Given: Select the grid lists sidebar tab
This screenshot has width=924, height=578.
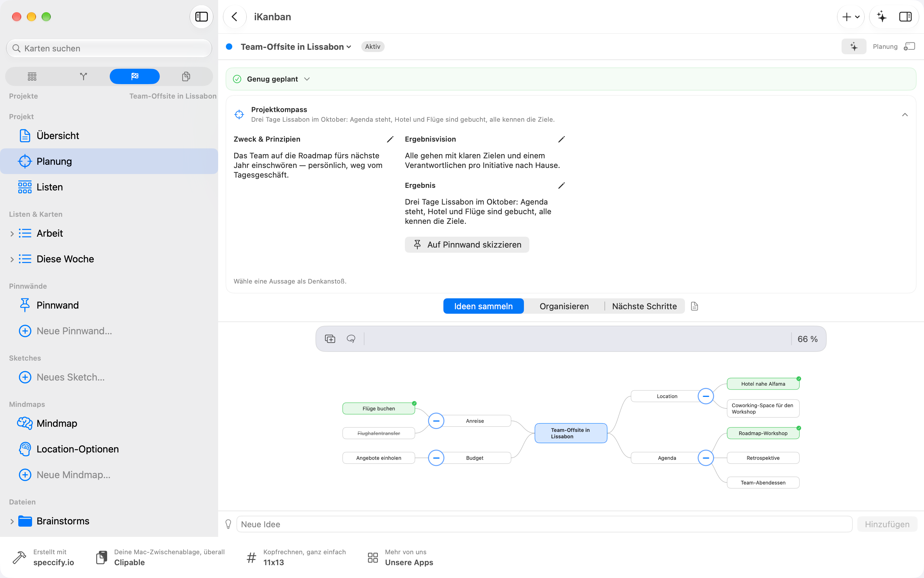Looking at the screenshot, I should coord(32,76).
